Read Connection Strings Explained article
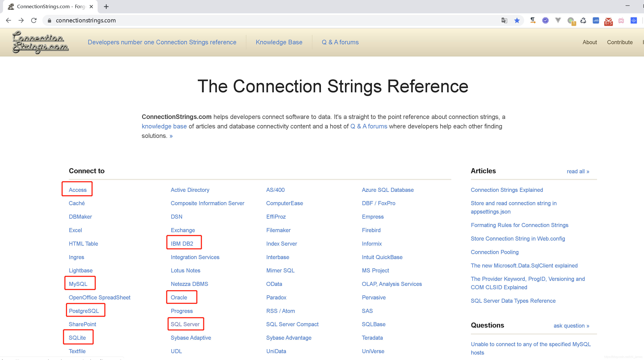Viewport: 644px width, 360px height. (x=507, y=190)
